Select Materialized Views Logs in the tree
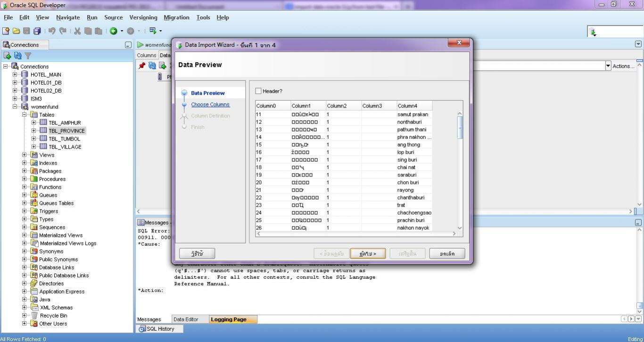Viewport: 644px width, 342px height. click(67, 243)
